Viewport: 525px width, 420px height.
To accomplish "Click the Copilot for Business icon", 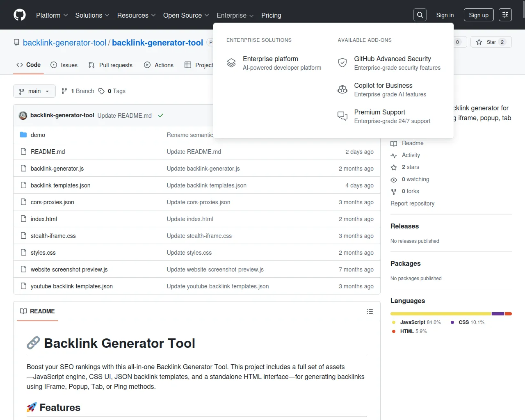I will 342,89.
